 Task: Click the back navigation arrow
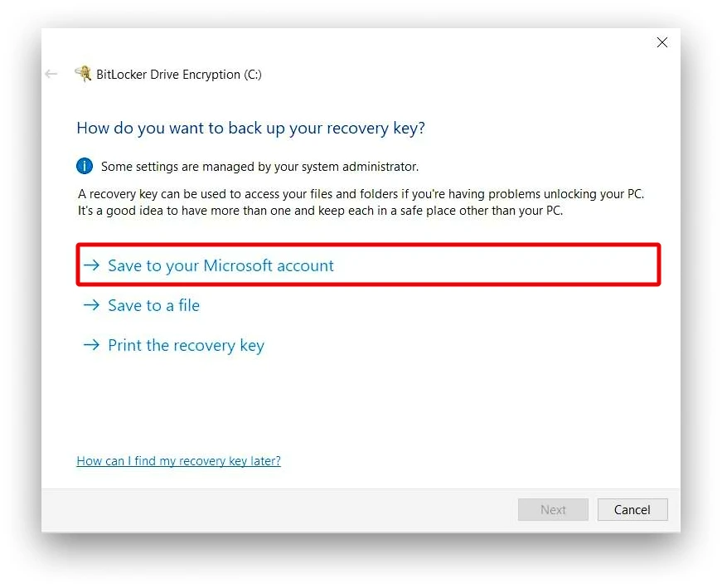(x=51, y=74)
